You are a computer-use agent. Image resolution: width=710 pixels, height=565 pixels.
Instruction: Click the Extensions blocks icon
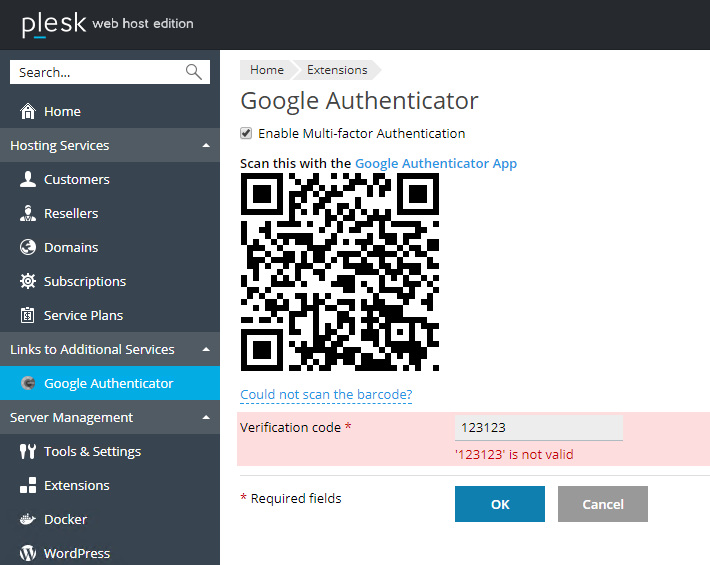coord(28,485)
